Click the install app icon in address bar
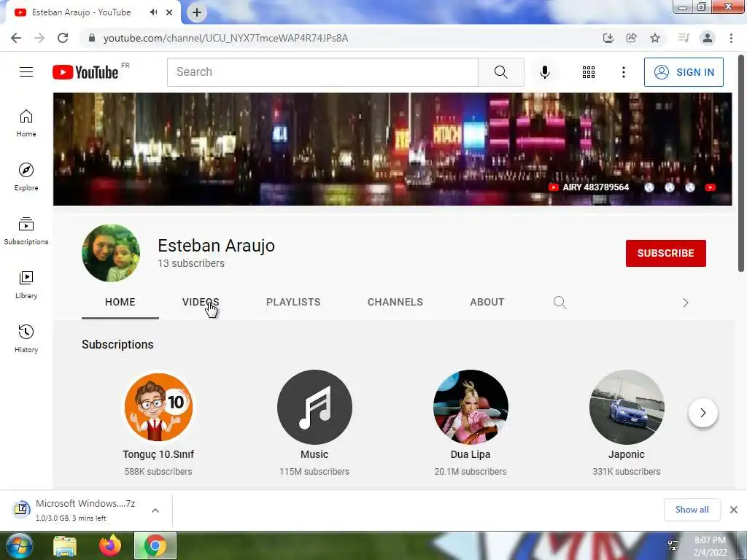The height and width of the screenshot is (560, 747). tap(608, 38)
